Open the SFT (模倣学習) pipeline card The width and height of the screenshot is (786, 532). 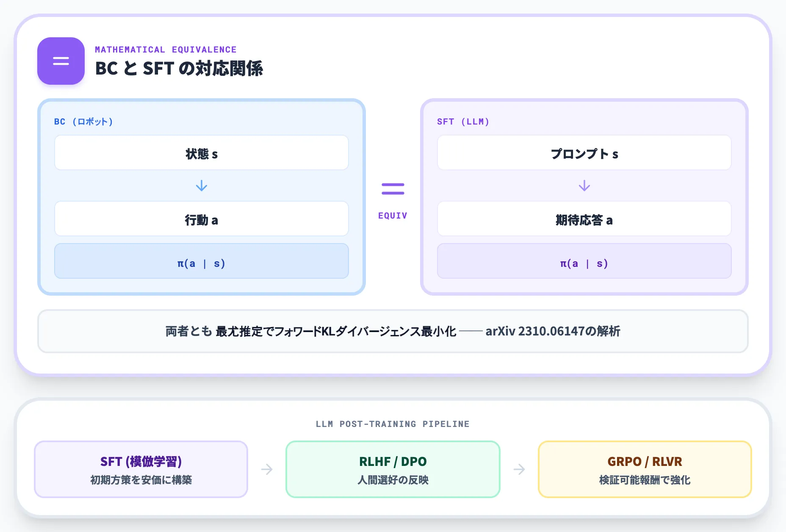pyautogui.click(x=141, y=469)
